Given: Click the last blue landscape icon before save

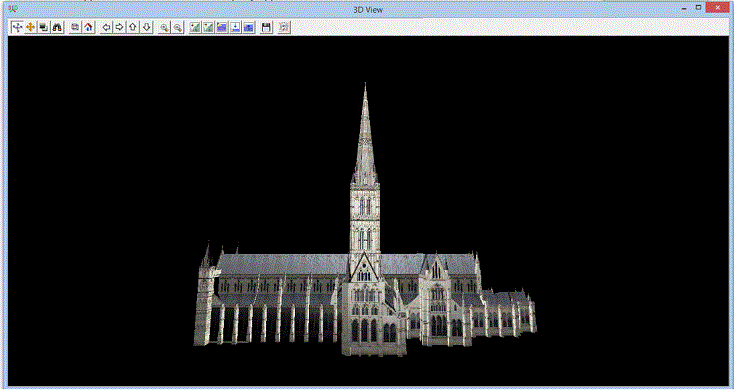Looking at the screenshot, I should coord(249,27).
